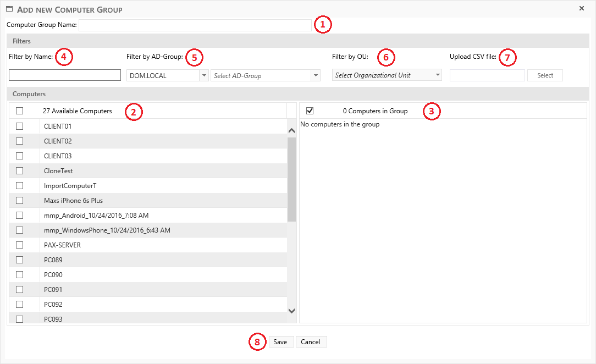Close the Add new Computer Group dialog

pyautogui.click(x=582, y=9)
